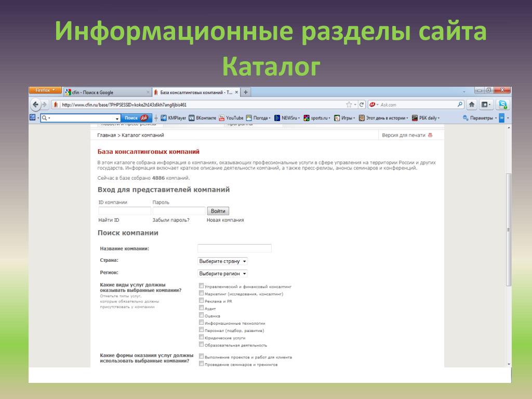Reload the page with refresh icon
This screenshot has height=399, width=532.
point(362,104)
